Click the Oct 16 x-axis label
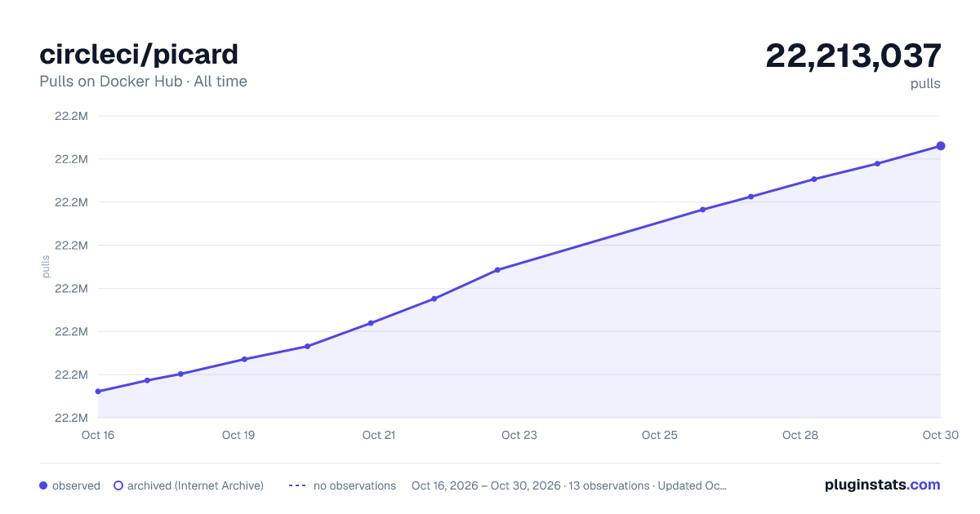Viewport: 980px width, 514px height. 98,435
